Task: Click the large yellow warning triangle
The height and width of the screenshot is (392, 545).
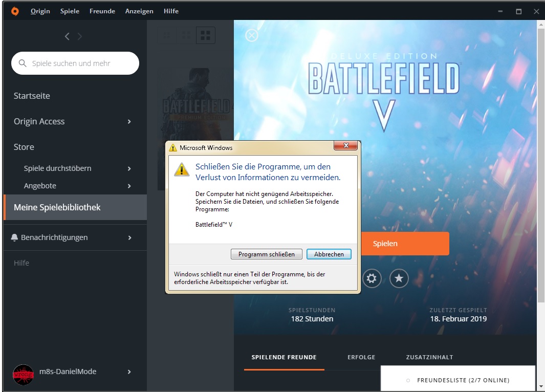Action: click(182, 169)
